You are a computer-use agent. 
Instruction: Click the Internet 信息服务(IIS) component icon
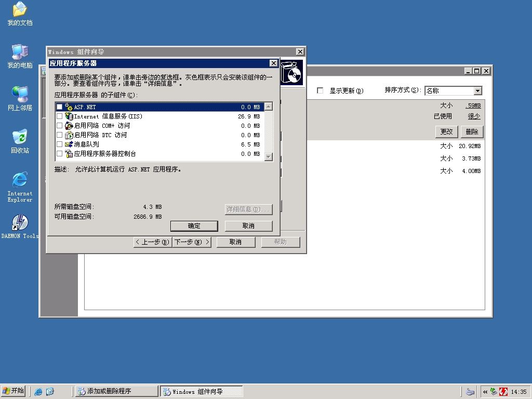(x=69, y=116)
